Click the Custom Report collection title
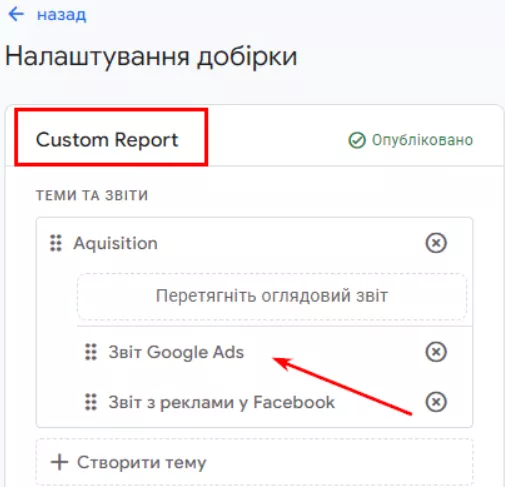The image size is (505, 487). (107, 139)
